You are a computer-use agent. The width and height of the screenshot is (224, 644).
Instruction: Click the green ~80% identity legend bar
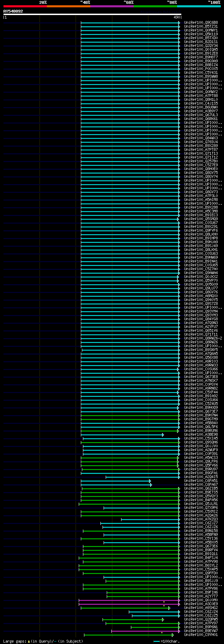(x=155, y=6)
